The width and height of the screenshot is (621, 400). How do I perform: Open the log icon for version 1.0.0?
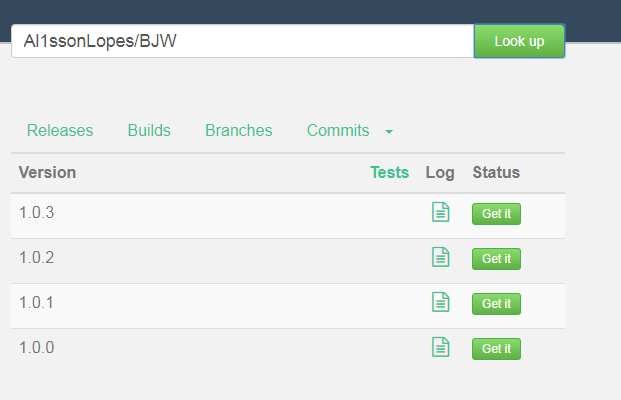(x=440, y=347)
